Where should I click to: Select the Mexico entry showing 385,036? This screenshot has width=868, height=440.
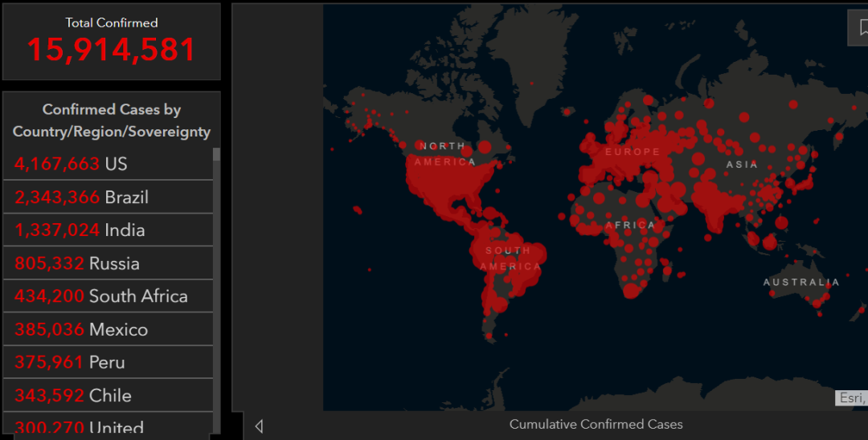pos(108,329)
